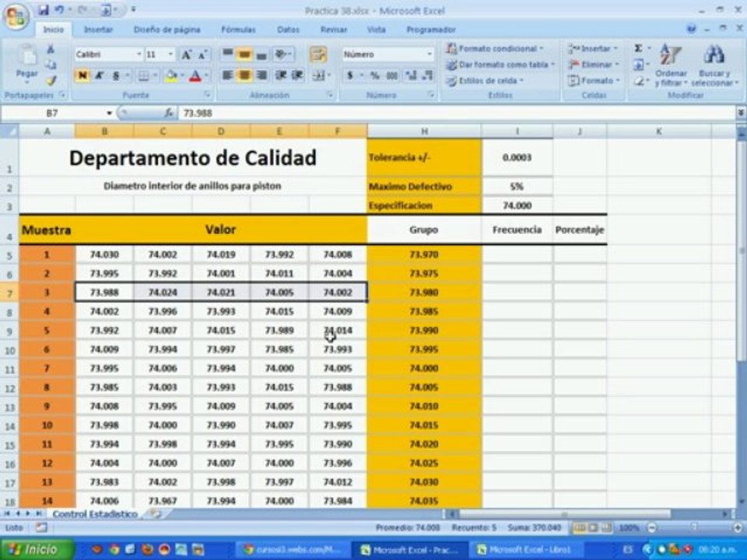The width and height of the screenshot is (747, 560).
Task: Select the Control Estadistico sheet tab
Action: point(95,514)
